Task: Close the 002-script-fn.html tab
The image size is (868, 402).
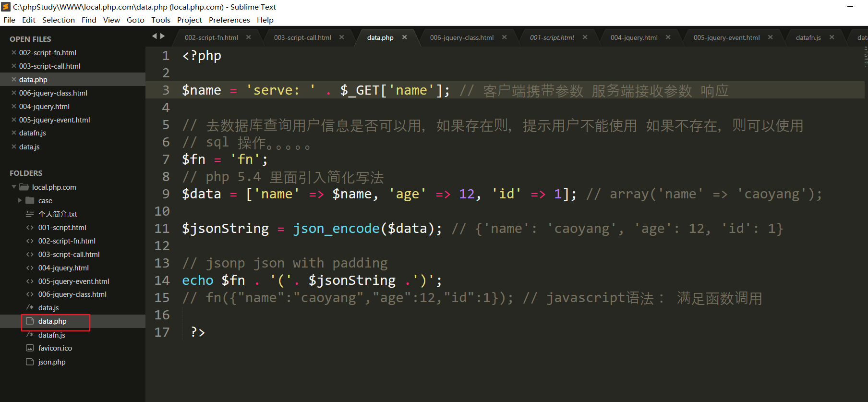Action: pyautogui.click(x=248, y=37)
